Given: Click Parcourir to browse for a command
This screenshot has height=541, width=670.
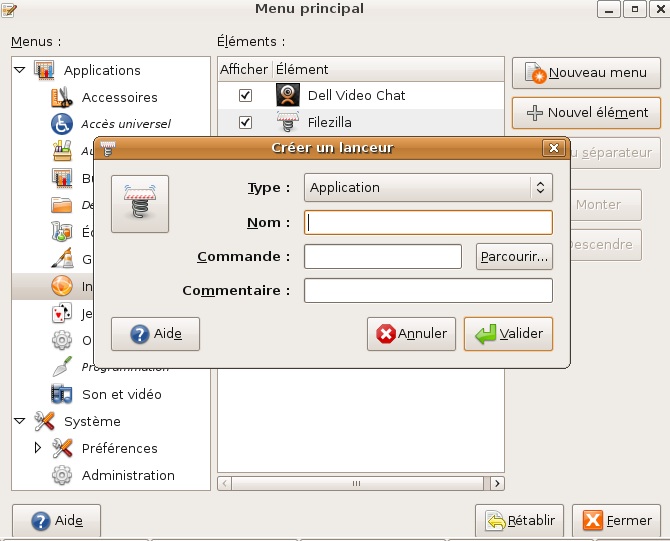Looking at the screenshot, I should point(514,257).
